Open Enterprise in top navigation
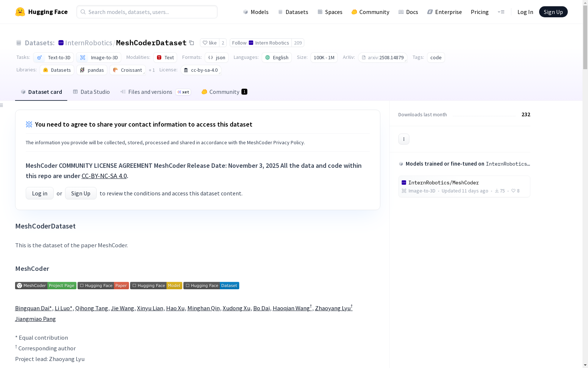 [445, 12]
